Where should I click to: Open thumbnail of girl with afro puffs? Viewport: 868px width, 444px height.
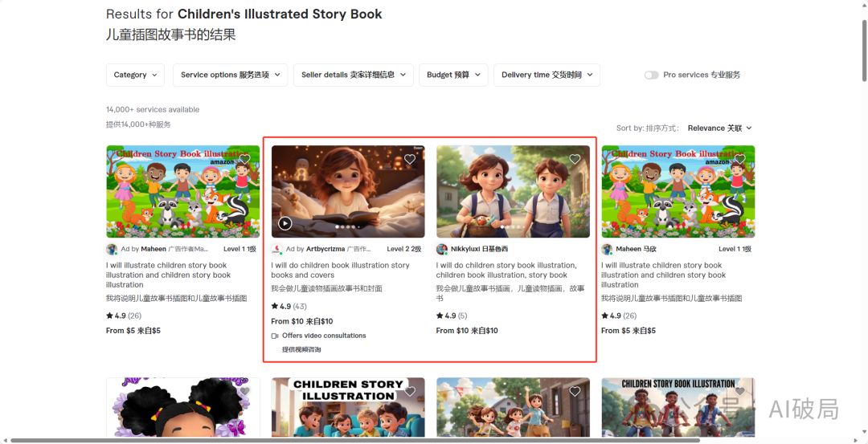[183, 408]
